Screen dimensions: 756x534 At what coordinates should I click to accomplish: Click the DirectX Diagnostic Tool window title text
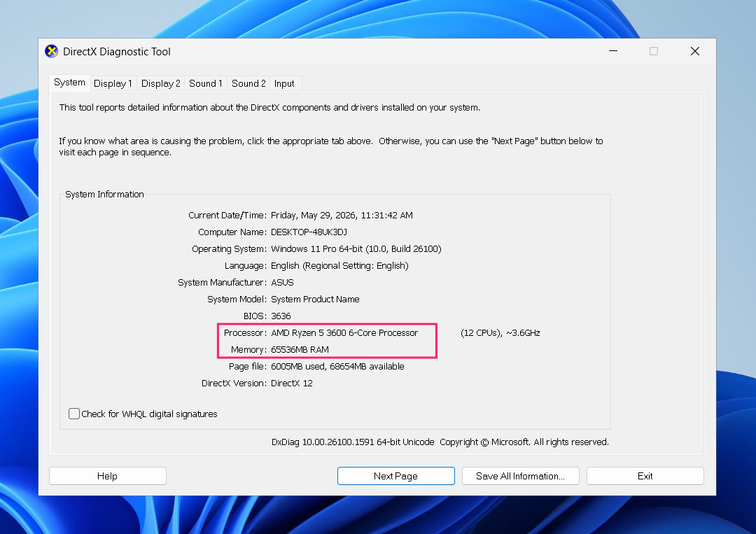(x=117, y=52)
